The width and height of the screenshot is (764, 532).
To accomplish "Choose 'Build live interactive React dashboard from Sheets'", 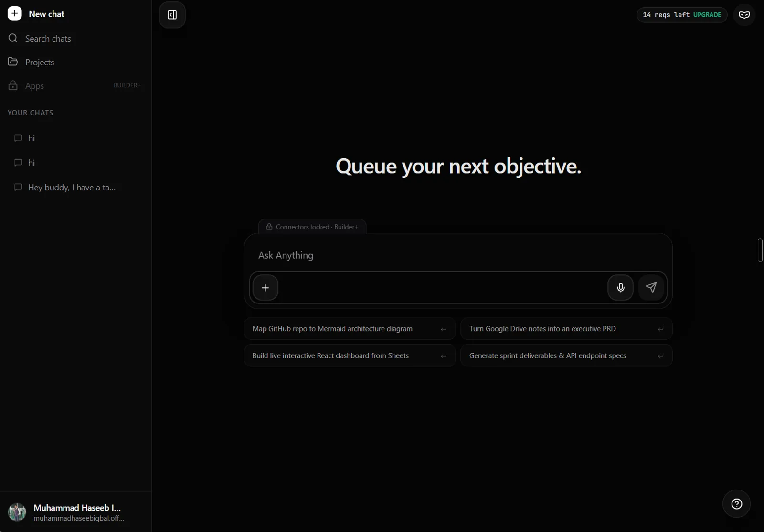I will click(x=350, y=355).
